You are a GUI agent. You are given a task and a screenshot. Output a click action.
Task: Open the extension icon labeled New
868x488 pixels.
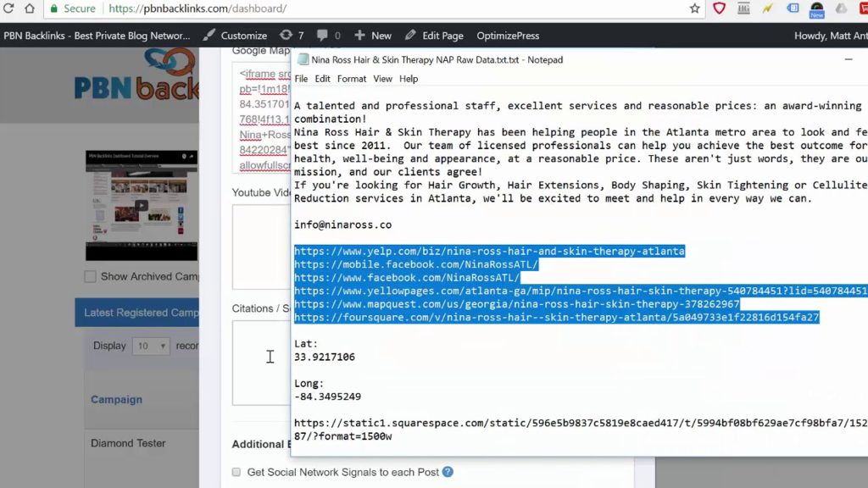point(817,9)
